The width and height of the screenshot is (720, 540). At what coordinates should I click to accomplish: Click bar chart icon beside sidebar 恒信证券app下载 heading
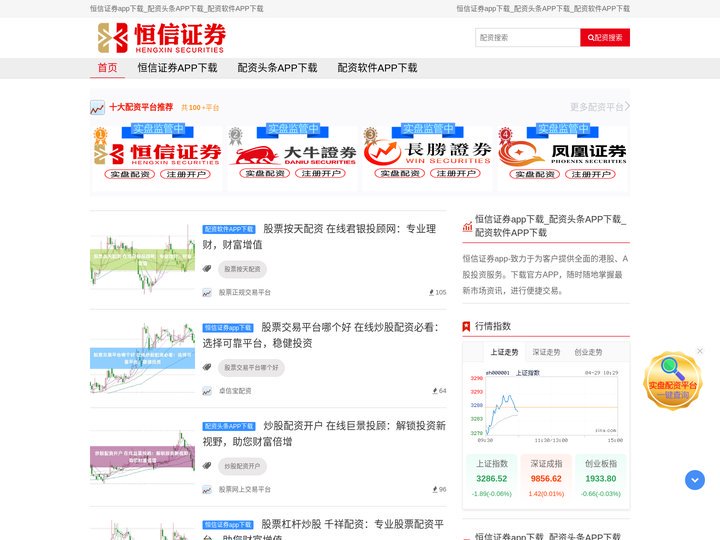coord(467,226)
